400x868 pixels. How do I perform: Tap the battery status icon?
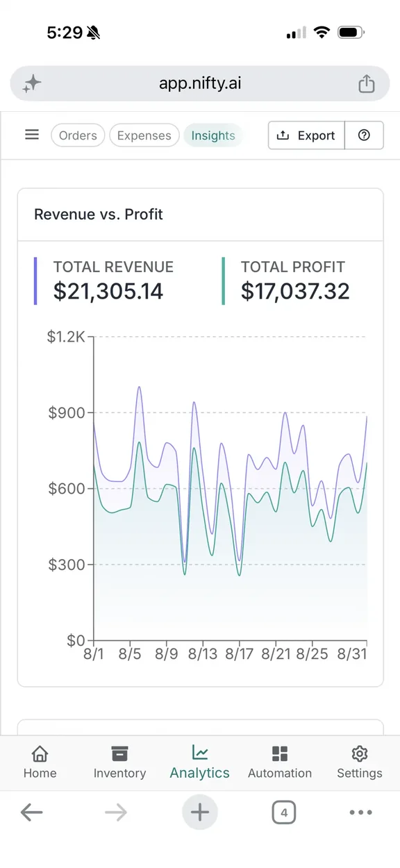coord(351,32)
